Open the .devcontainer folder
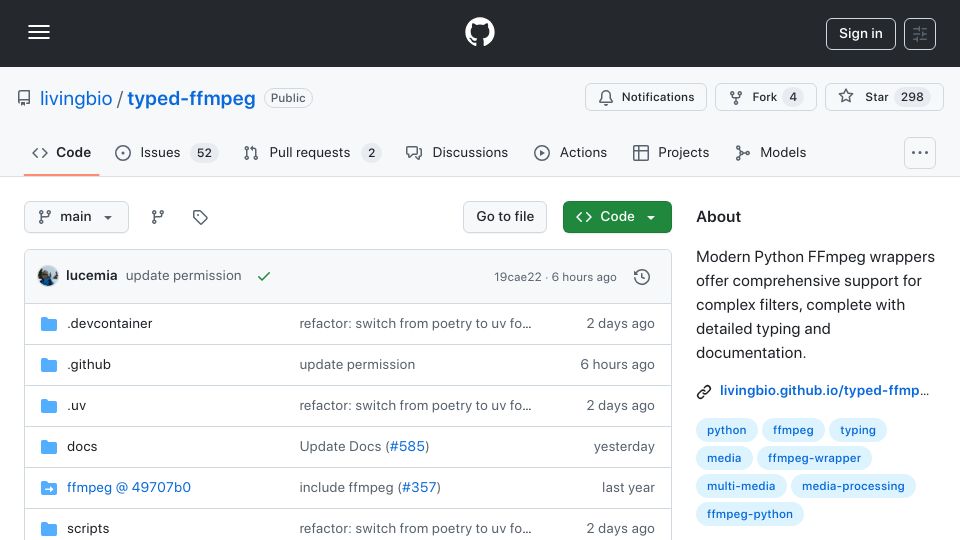This screenshot has height=540, width=960. pyautogui.click(x=110, y=323)
